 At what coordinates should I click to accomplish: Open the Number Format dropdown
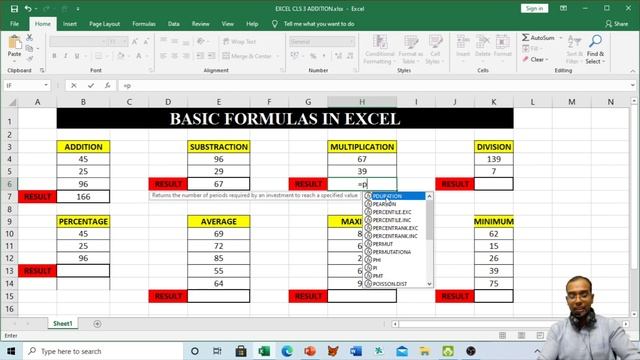click(x=351, y=42)
